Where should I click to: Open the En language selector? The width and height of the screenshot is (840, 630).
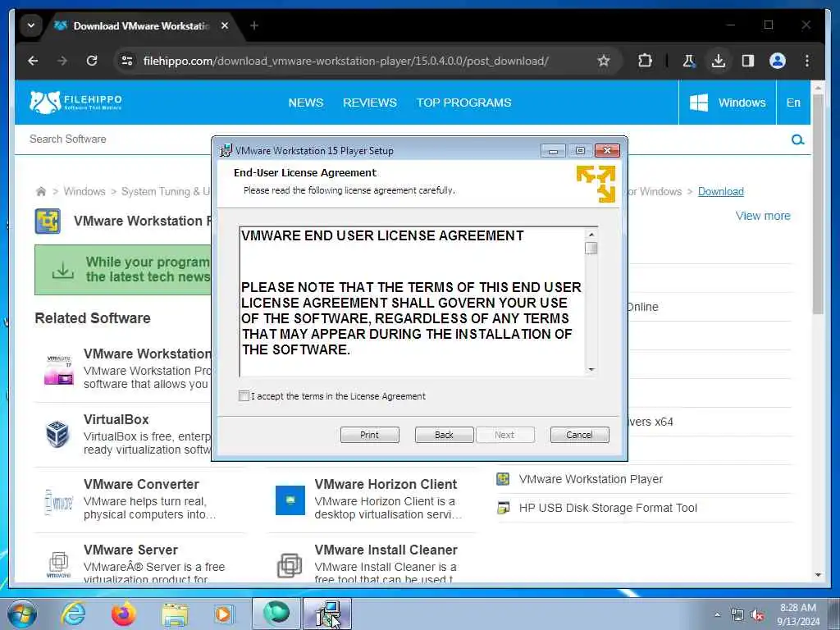click(x=793, y=103)
